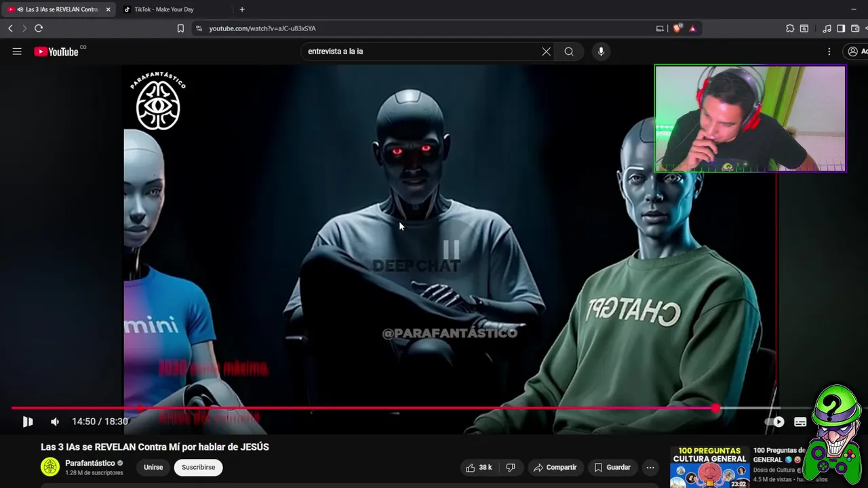The height and width of the screenshot is (488, 868).
Task: Run search with the magnifier button
Action: click(x=569, y=52)
